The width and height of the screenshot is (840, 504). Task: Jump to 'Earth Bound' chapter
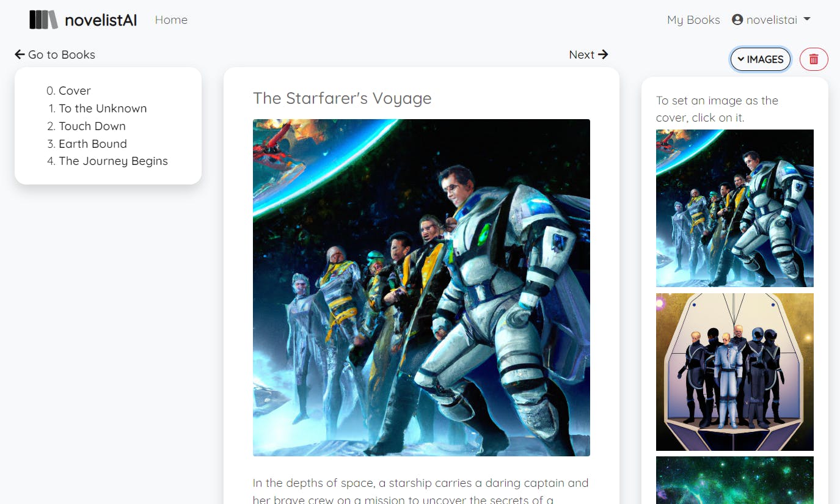point(93,144)
